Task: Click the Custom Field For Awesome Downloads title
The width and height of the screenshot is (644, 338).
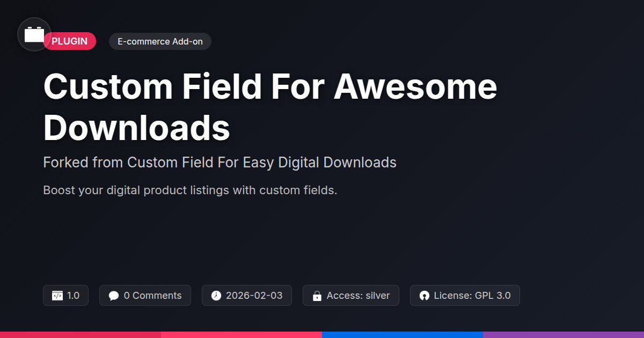Action: tap(270, 107)
